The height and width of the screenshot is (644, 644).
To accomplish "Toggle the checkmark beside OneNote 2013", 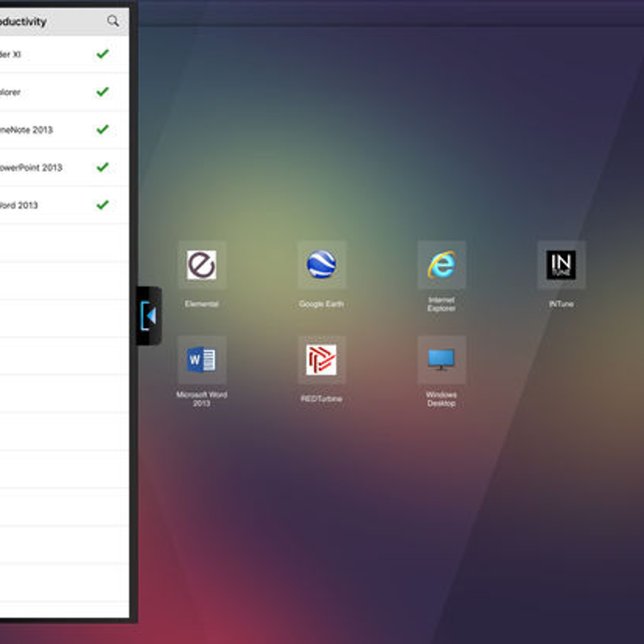I will (x=103, y=129).
